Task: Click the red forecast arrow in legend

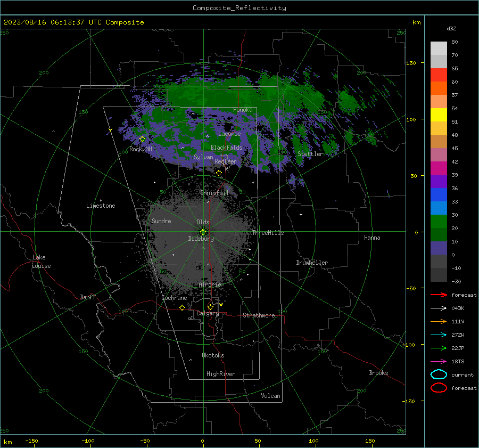Action: click(x=439, y=295)
